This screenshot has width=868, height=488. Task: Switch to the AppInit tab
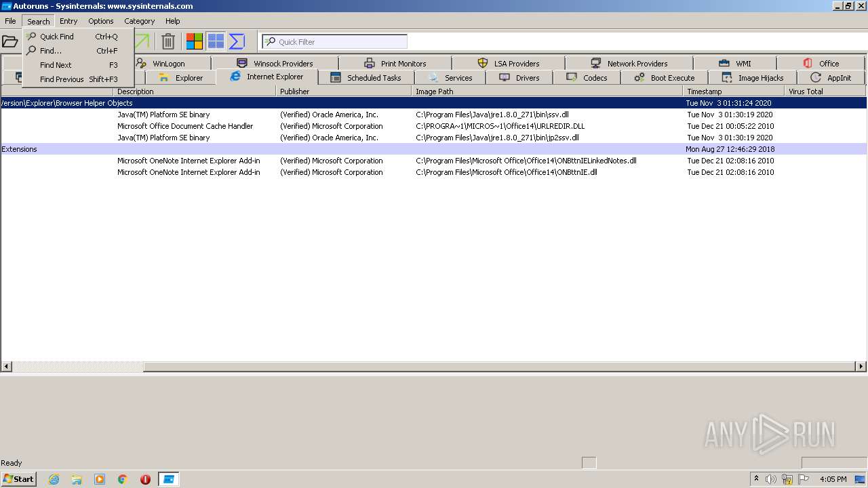click(831, 77)
